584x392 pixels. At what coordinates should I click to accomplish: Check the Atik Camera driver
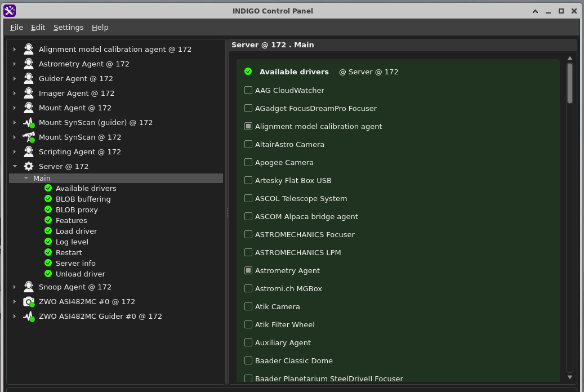(248, 306)
